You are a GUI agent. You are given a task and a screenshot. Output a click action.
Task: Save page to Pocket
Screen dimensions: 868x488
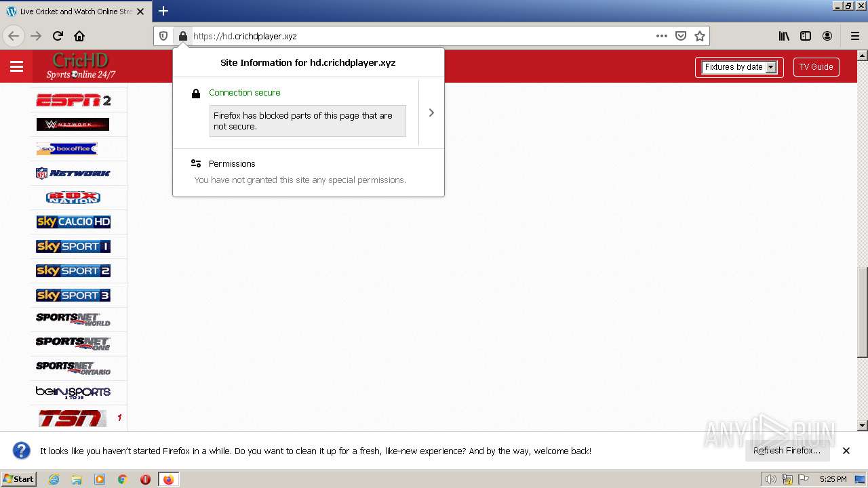[681, 36]
